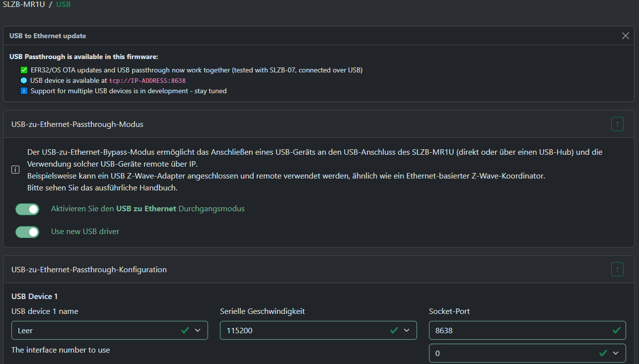Expand the Serielle Geschwindigkeit dropdown

coord(407,330)
